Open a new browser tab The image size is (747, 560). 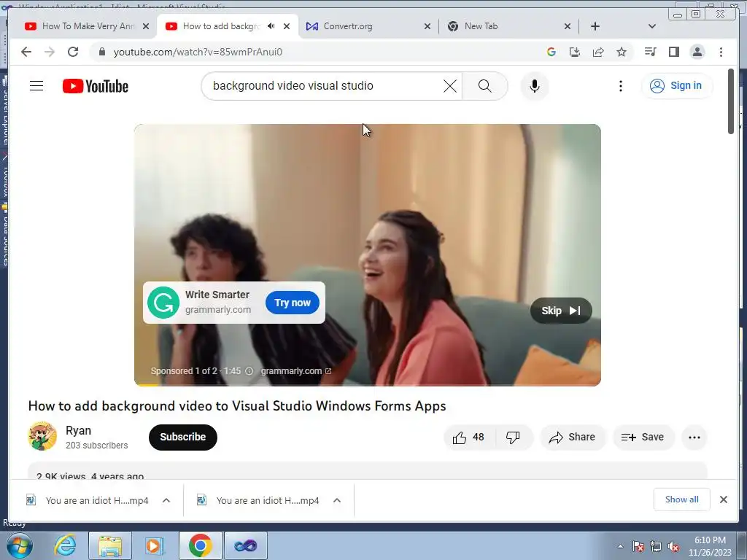click(x=595, y=26)
